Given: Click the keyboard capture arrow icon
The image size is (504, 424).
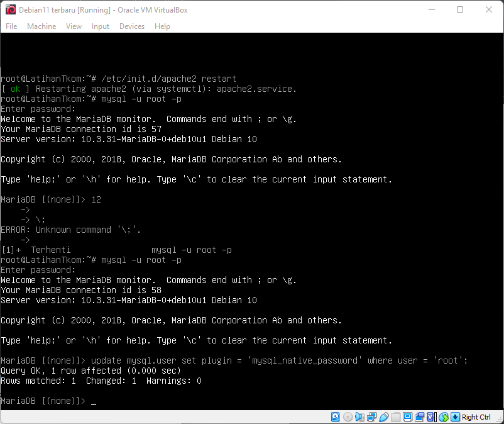Looking at the screenshot, I should click(455, 417).
